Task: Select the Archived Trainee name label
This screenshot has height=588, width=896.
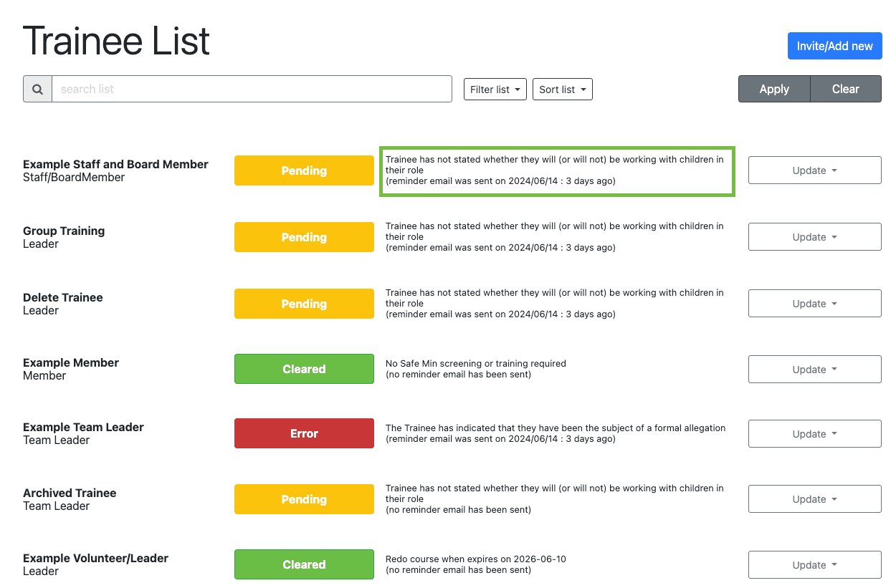Action: [70, 493]
